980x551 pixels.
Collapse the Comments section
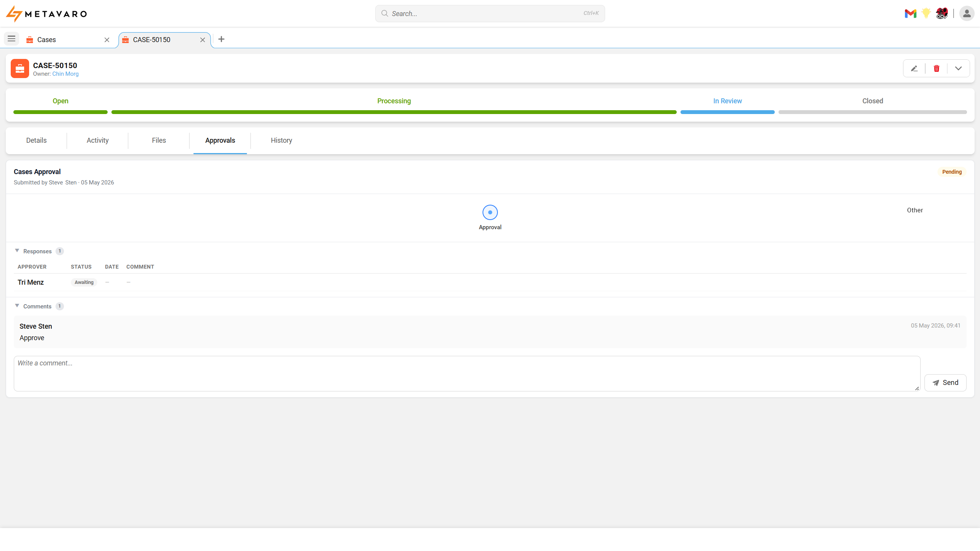coord(17,306)
